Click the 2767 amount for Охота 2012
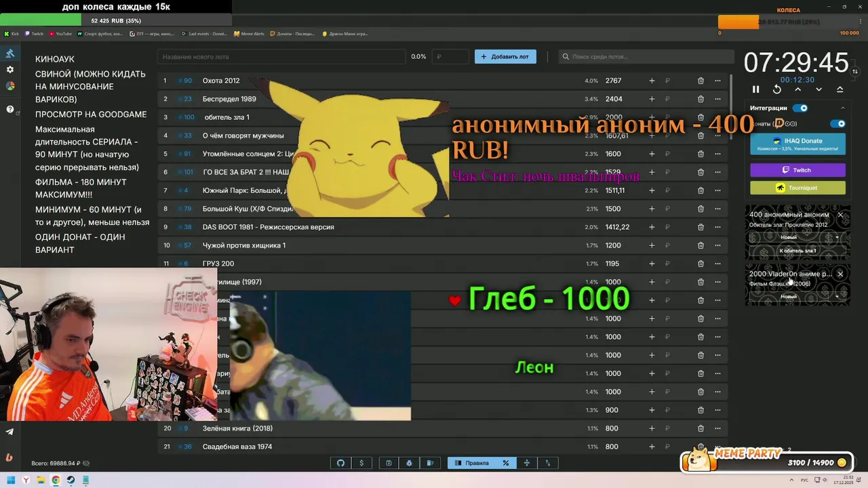The height and width of the screenshot is (488, 868). click(614, 81)
